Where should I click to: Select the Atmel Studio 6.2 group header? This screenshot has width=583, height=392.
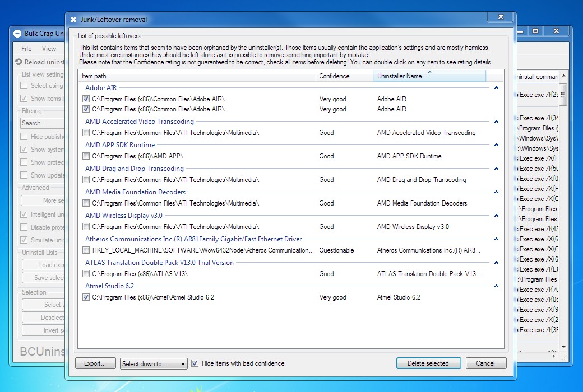109,286
